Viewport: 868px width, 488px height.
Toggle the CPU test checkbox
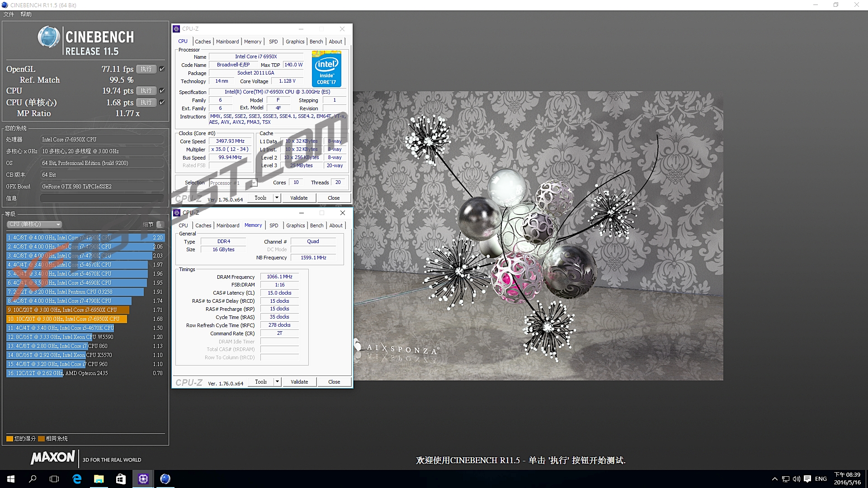click(x=162, y=91)
